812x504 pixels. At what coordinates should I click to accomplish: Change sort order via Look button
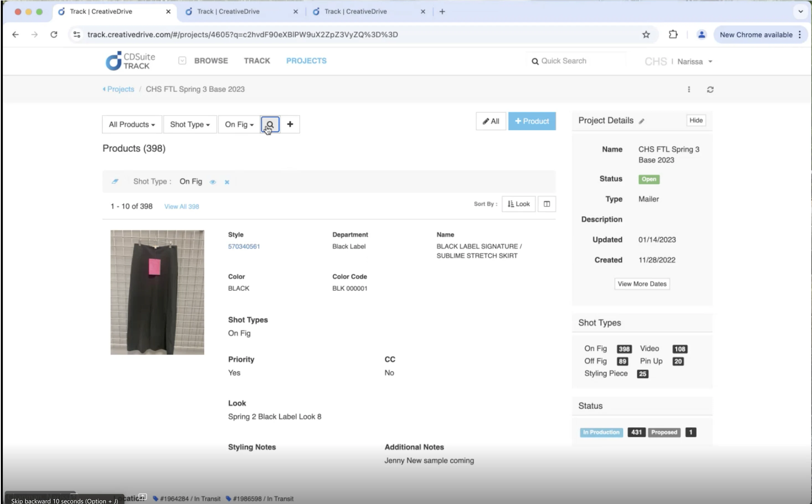(x=519, y=204)
